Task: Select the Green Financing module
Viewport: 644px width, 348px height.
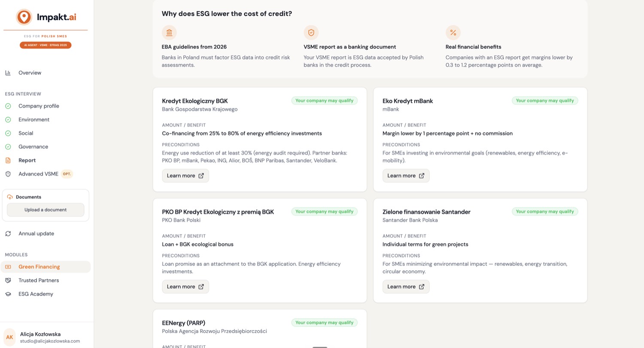Action: pyautogui.click(x=46, y=267)
